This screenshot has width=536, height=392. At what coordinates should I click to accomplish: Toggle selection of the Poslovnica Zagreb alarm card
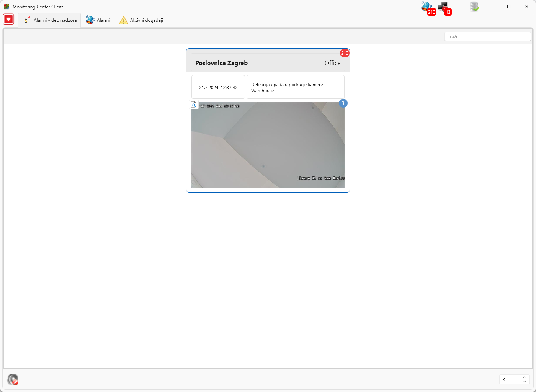coord(268,63)
